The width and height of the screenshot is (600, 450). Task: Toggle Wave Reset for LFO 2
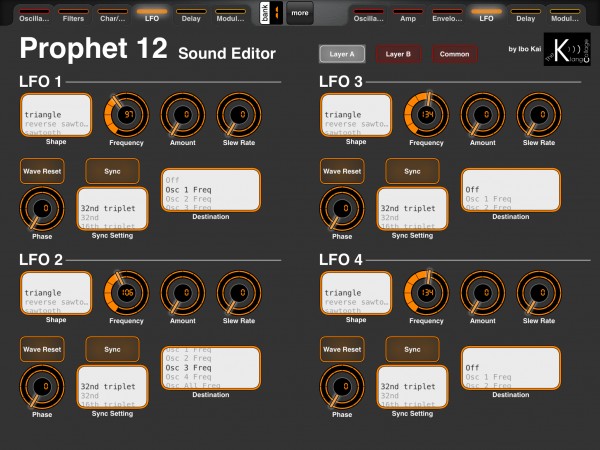[42, 349]
